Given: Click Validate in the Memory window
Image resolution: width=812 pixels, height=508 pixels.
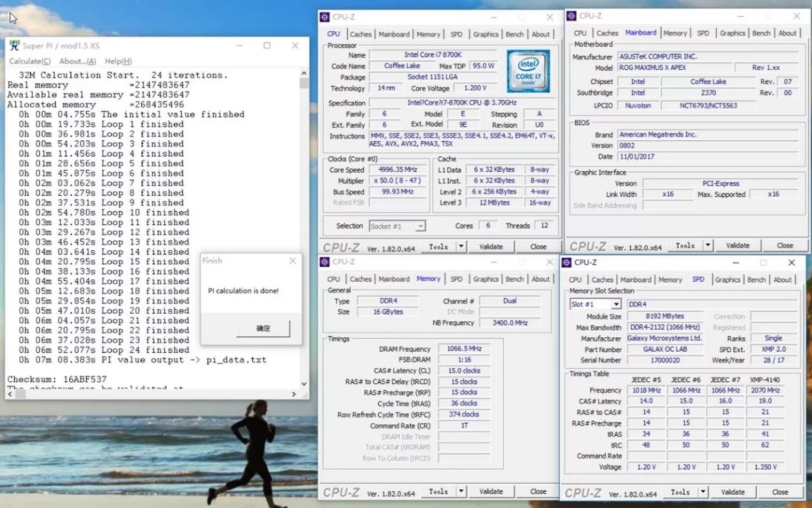Looking at the screenshot, I should (x=491, y=491).
